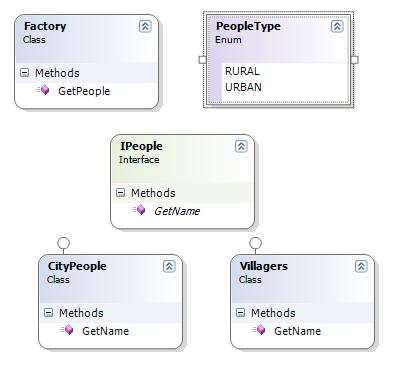Toggle CityPeople Methods section minus box
Screen dimensions: 399x388
pyautogui.click(x=48, y=313)
